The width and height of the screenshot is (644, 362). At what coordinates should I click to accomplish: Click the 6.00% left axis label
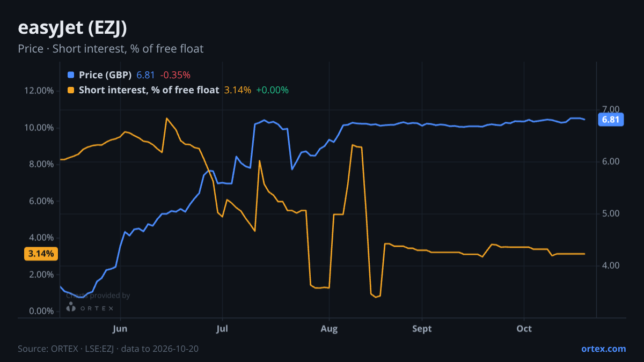click(x=41, y=201)
